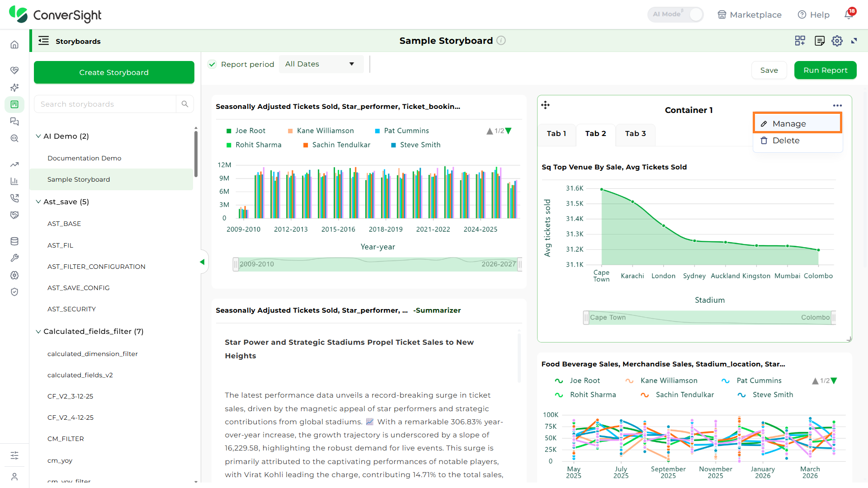
Task: Collapse the storyboards list hamburger icon
Action: [x=44, y=41]
